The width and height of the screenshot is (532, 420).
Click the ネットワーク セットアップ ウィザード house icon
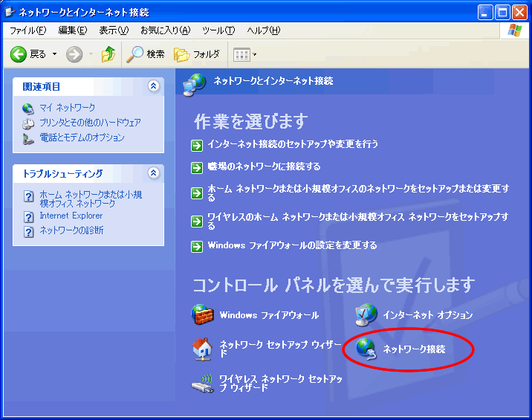202,349
